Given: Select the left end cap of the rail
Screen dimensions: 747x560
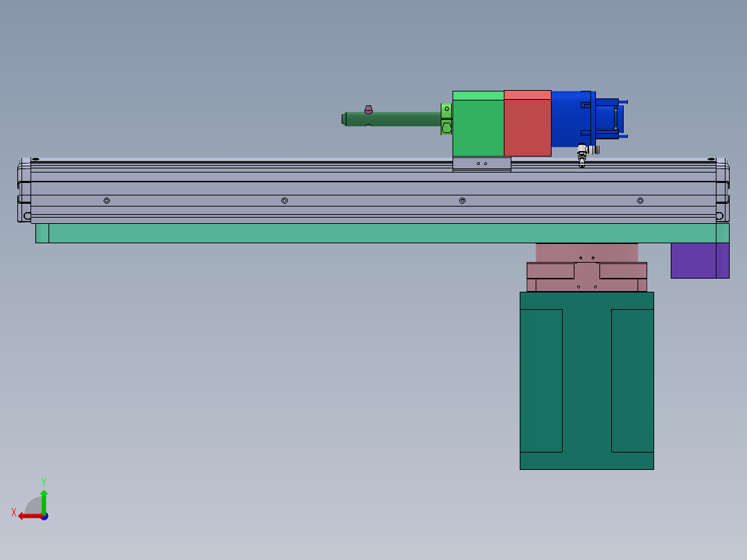Looking at the screenshot, I should pos(24,190).
